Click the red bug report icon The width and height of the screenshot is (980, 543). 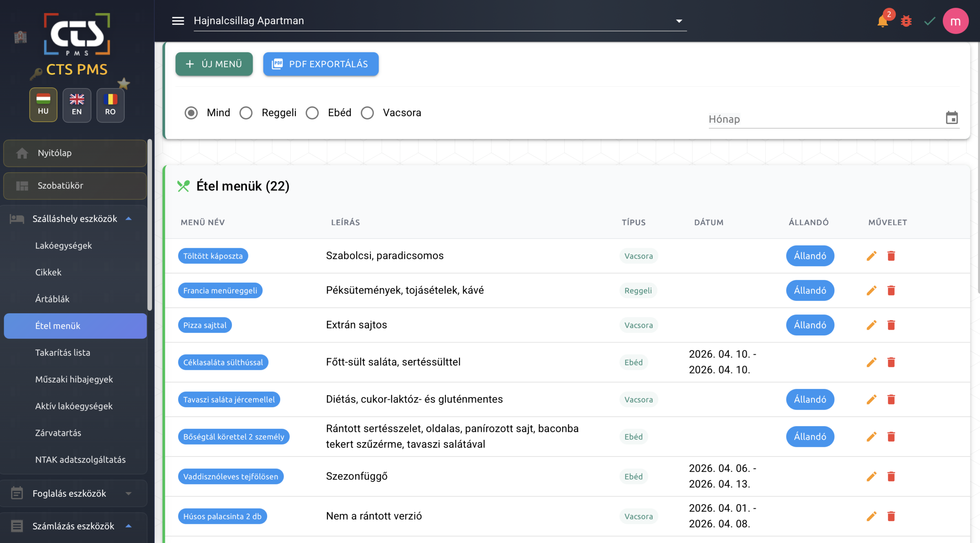coord(906,21)
